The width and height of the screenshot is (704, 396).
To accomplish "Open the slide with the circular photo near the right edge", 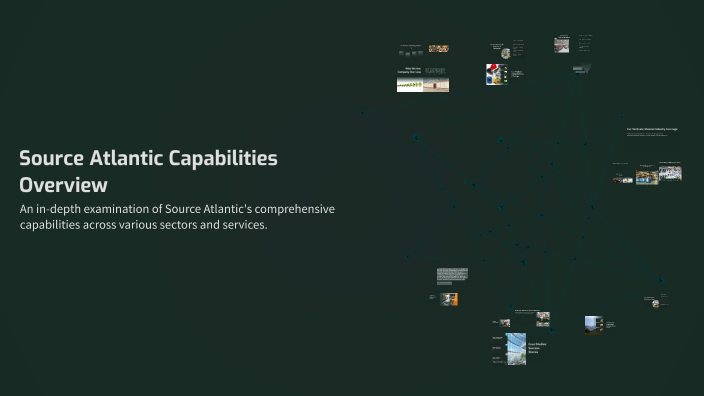I will 656,304.
